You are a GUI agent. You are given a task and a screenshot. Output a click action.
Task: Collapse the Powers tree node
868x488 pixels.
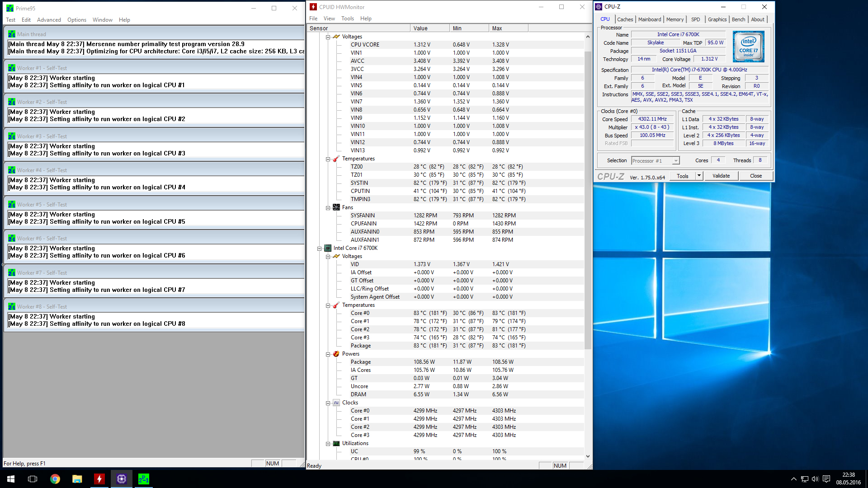tap(328, 354)
